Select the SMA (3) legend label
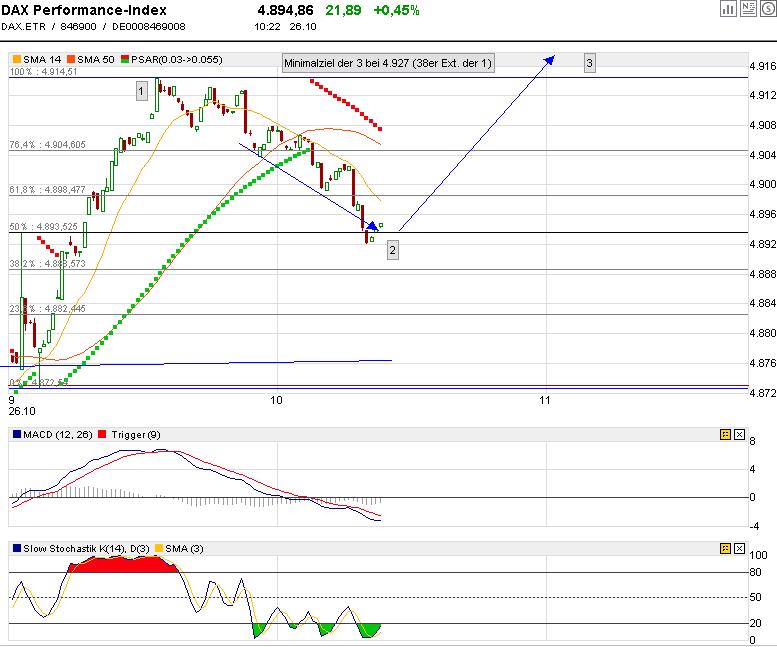The height and width of the screenshot is (647, 777). tap(184, 548)
